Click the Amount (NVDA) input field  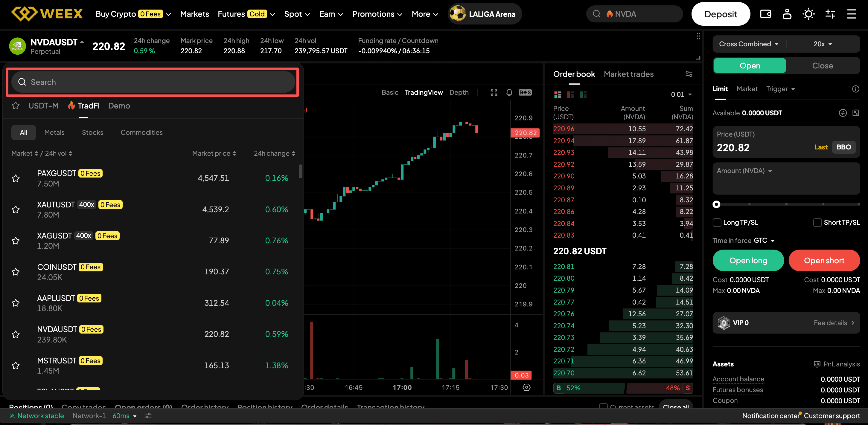tap(786, 178)
